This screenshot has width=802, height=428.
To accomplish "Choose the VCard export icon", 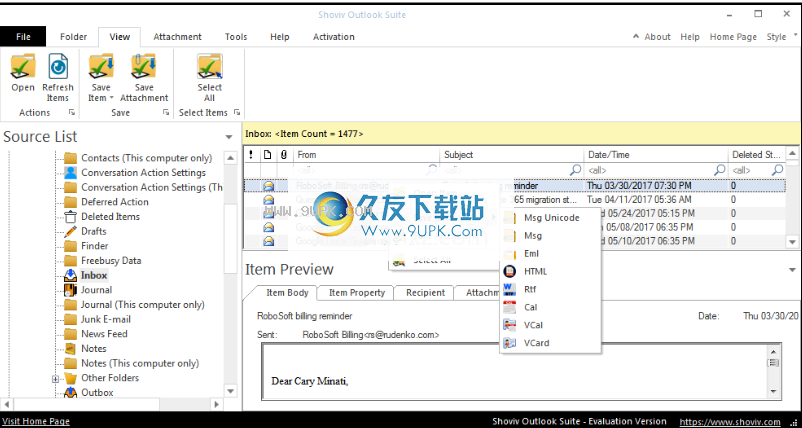I will 510,343.
